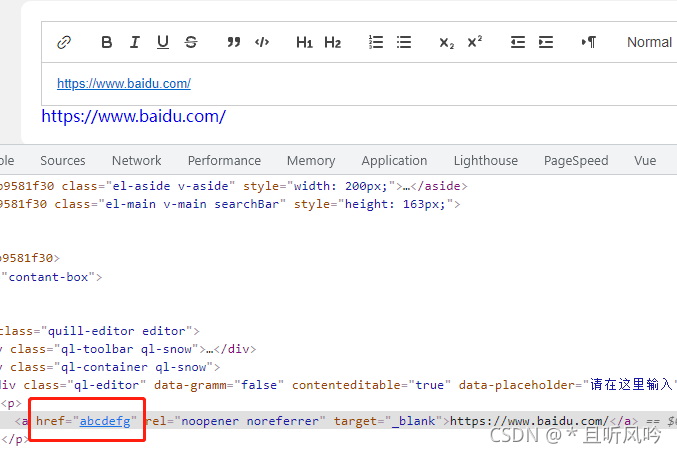Switch to the PageSpeed tab
The width and height of the screenshot is (677, 453).
tap(576, 161)
